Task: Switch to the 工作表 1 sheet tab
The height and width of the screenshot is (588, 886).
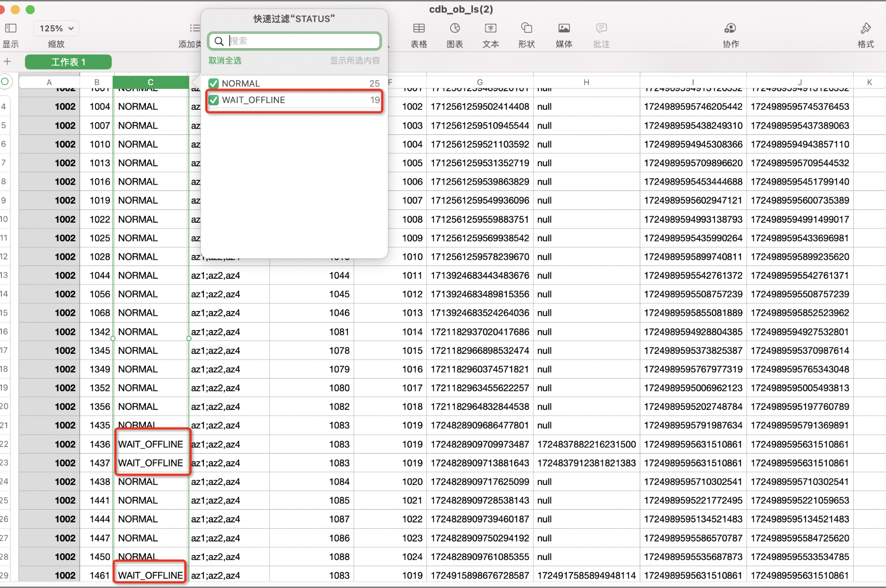Action: [68, 62]
